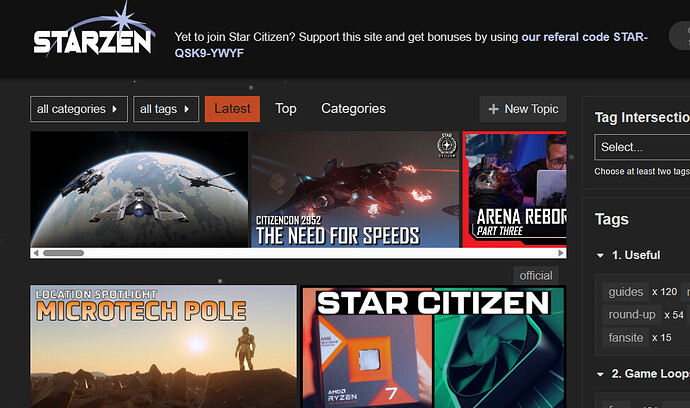
Task: Open the Microtech Pole Location Spotlight topic
Action: (x=163, y=346)
